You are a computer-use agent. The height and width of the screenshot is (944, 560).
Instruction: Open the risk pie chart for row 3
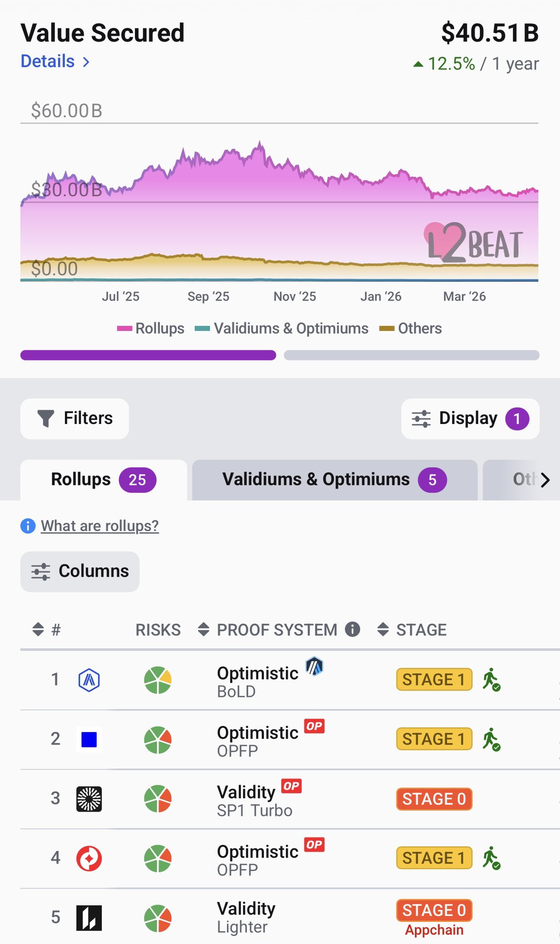[158, 799]
